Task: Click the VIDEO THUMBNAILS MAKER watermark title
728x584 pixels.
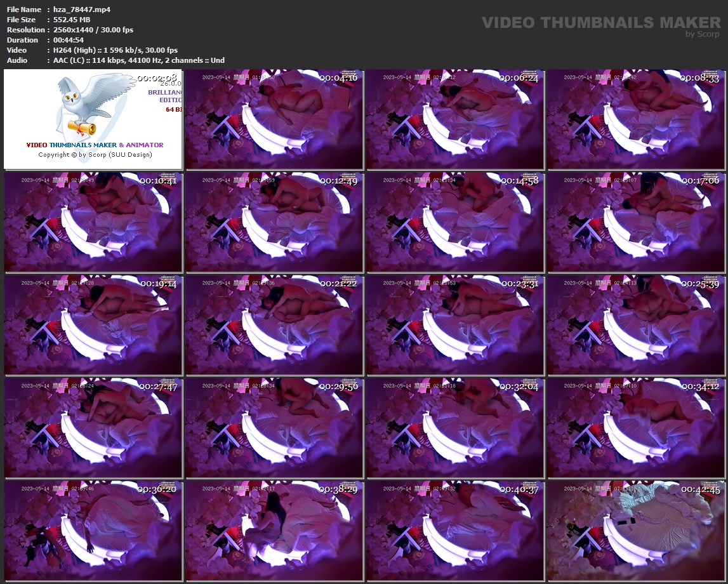Action: tap(600, 22)
